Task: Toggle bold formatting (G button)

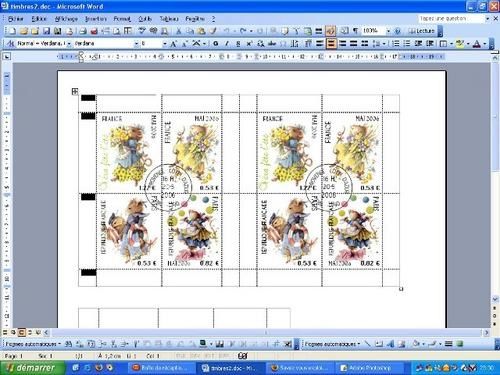Action: click(x=216, y=43)
